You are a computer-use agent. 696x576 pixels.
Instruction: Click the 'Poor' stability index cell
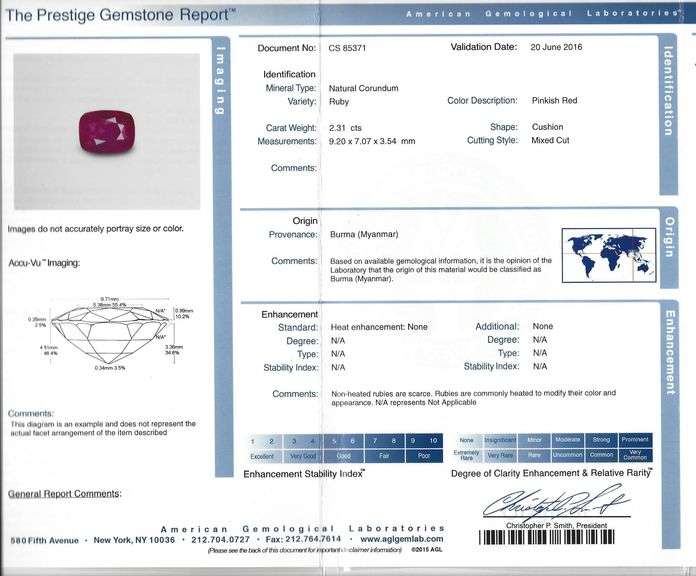coord(424,456)
